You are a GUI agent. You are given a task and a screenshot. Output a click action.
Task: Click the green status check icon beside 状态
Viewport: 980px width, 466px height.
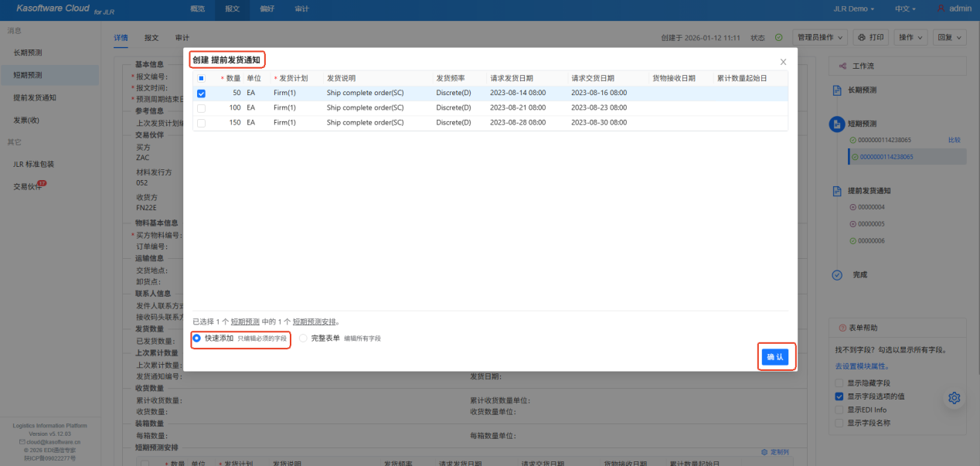pos(778,37)
